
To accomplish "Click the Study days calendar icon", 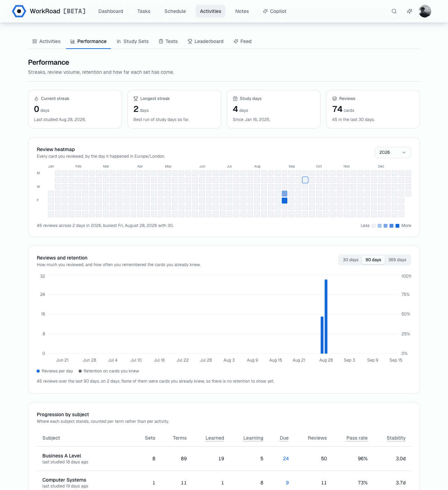I will click(x=235, y=99).
